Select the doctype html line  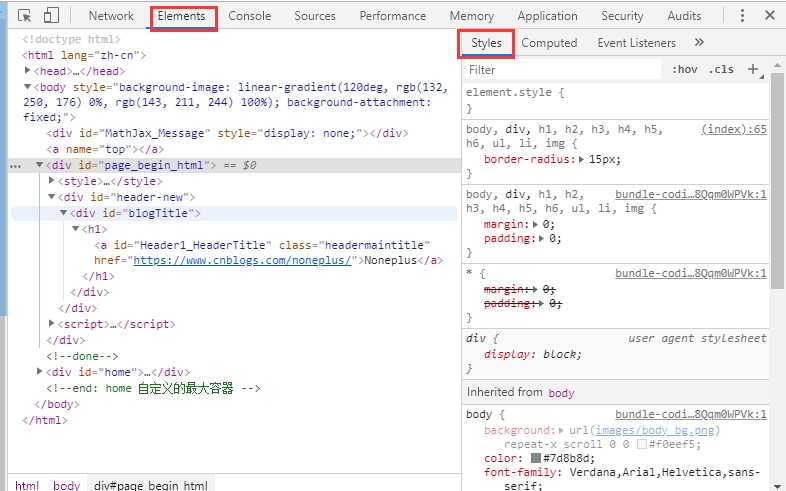point(71,39)
